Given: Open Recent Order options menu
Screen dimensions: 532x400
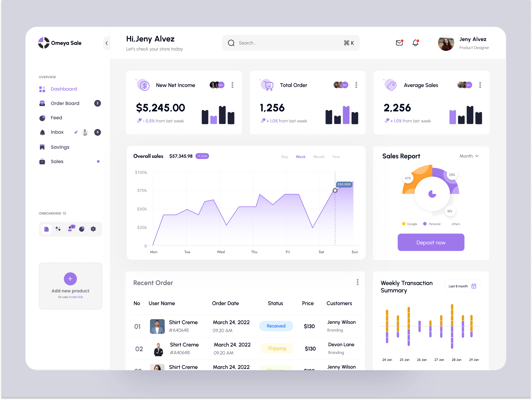Looking at the screenshot, I should (x=358, y=282).
